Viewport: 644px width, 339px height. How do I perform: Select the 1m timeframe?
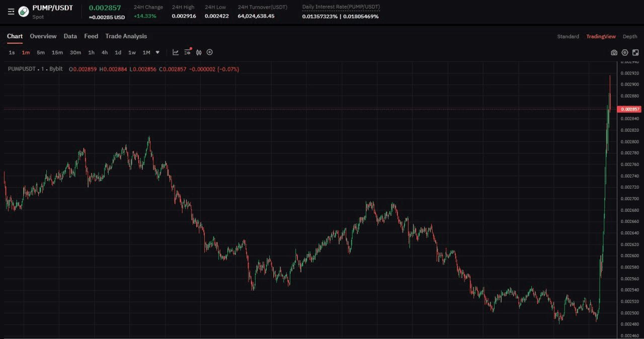click(26, 52)
